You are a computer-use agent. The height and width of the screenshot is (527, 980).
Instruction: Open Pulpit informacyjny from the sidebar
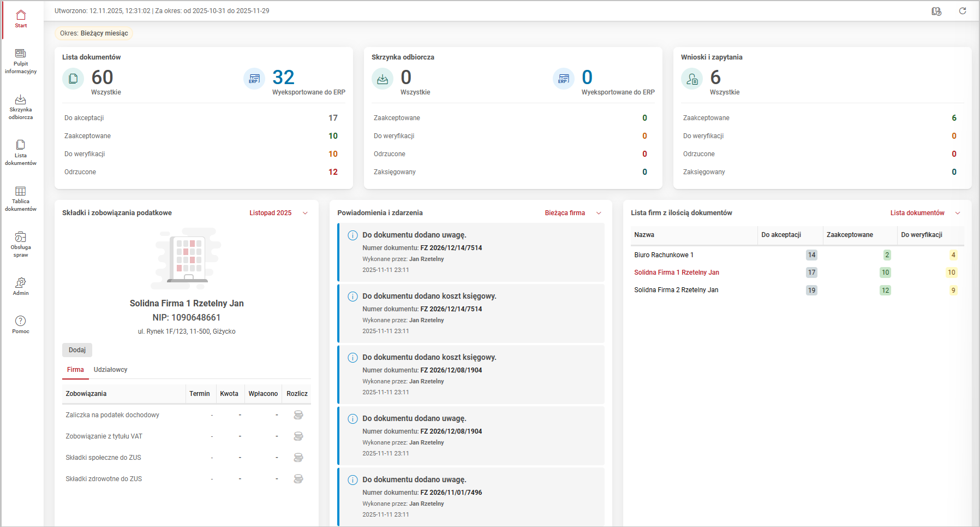pos(21,60)
